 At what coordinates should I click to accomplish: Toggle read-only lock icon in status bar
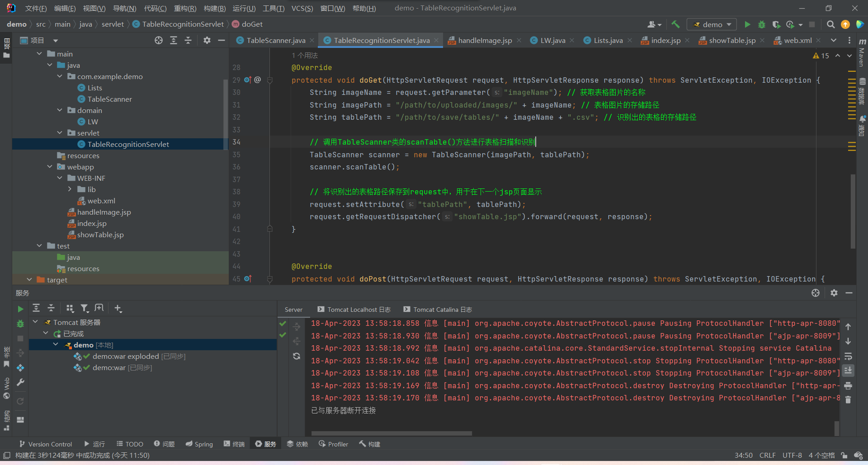[844, 456]
